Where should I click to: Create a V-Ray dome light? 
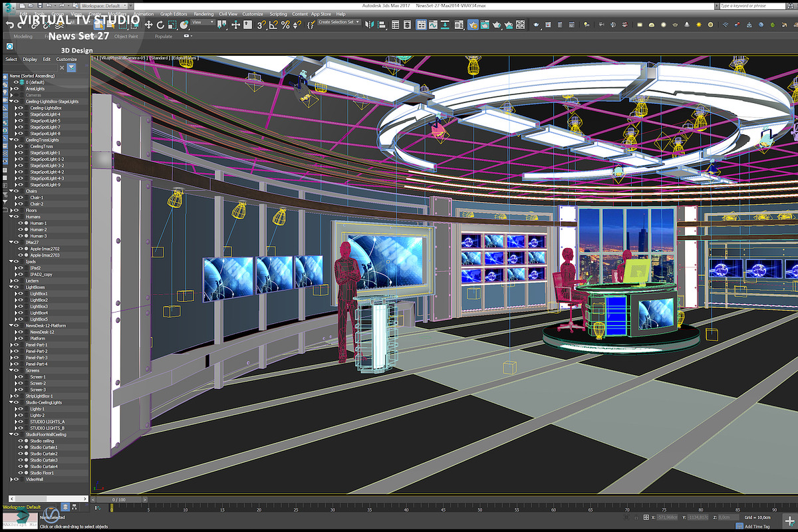[652, 25]
